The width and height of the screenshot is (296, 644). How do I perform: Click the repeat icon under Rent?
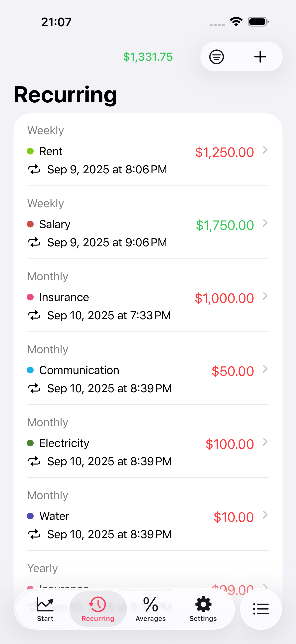34,170
